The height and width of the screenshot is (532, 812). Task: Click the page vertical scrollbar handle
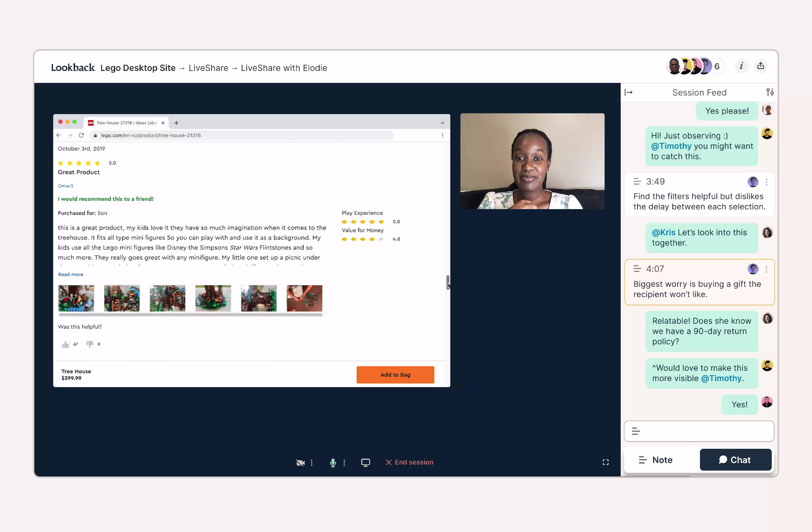(x=448, y=283)
